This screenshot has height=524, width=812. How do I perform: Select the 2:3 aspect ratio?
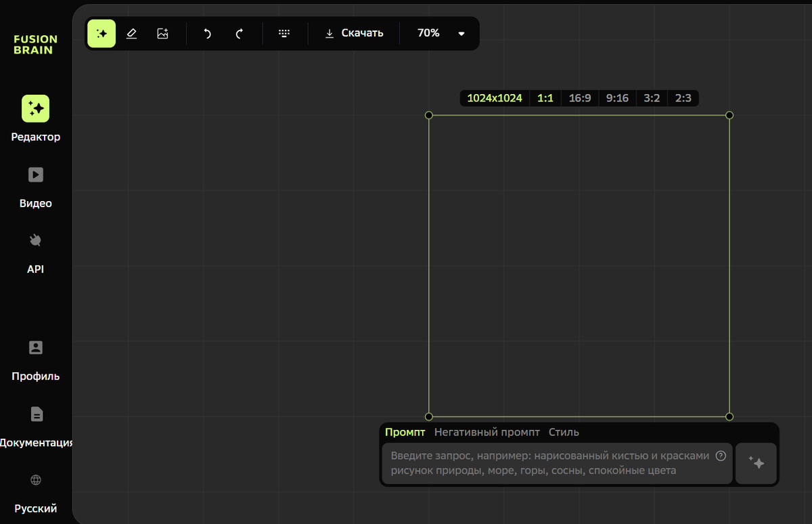point(683,98)
